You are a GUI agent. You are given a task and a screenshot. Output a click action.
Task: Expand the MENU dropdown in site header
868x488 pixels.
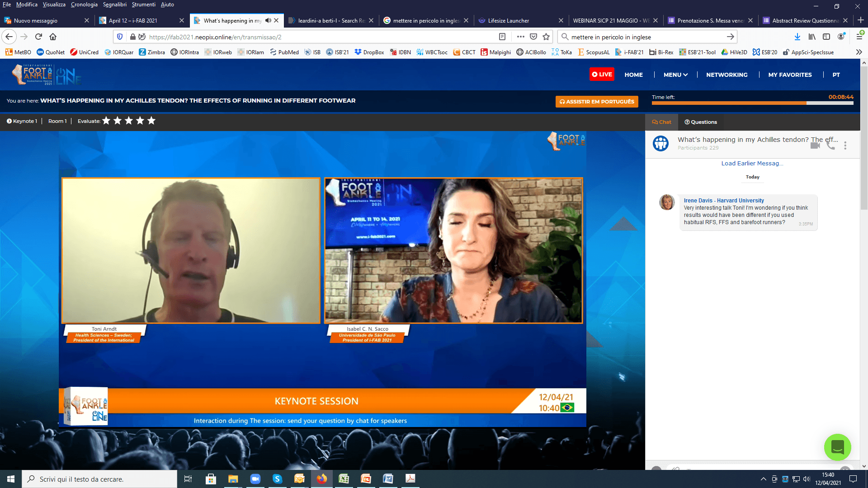(x=675, y=75)
